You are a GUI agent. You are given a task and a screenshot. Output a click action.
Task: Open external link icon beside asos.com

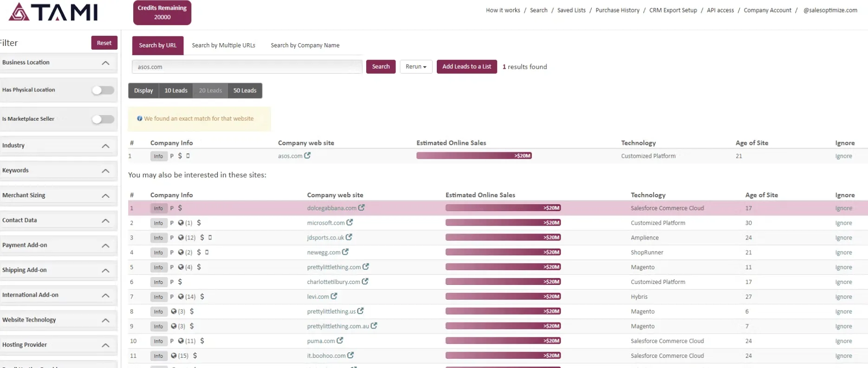307,155
